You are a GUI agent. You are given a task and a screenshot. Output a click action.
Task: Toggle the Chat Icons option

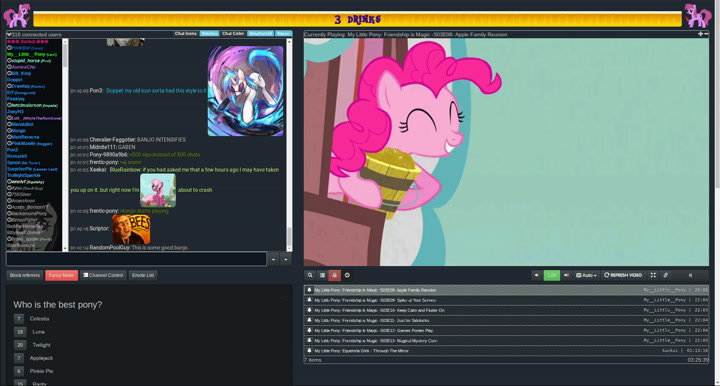[186, 34]
